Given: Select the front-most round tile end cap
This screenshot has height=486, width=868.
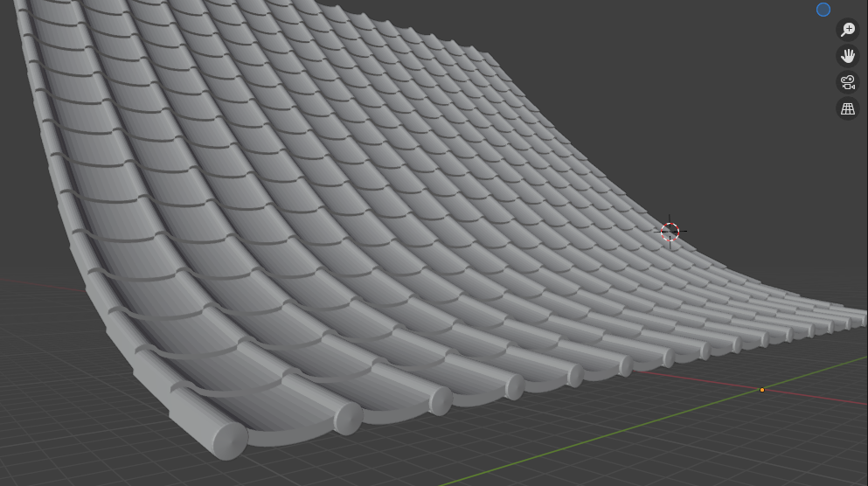Looking at the screenshot, I should tap(230, 441).
